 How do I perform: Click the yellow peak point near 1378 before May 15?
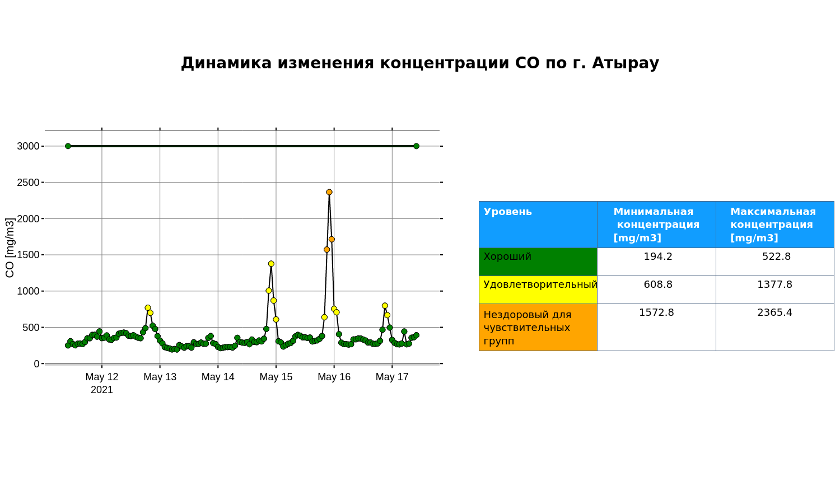point(271,264)
